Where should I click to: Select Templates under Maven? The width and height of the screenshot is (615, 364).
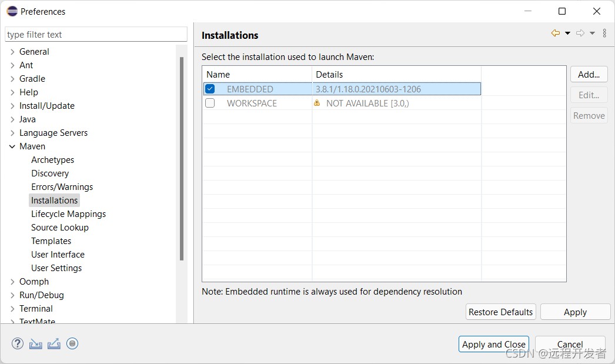point(51,241)
